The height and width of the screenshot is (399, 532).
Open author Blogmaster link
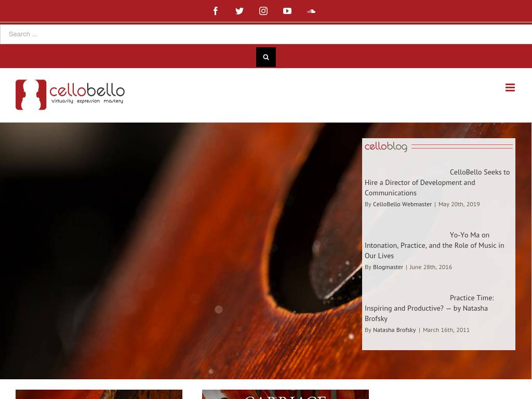point(388,267)
